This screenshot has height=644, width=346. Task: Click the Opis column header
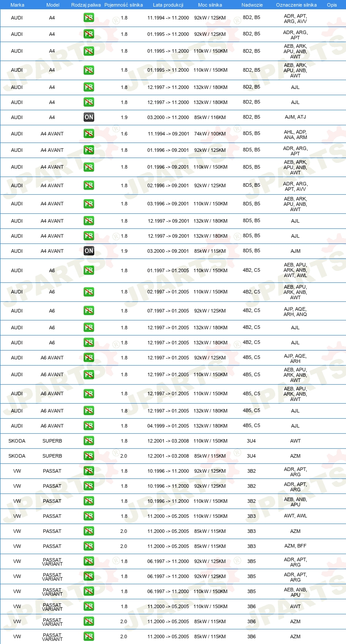click(x=332, y=5)
